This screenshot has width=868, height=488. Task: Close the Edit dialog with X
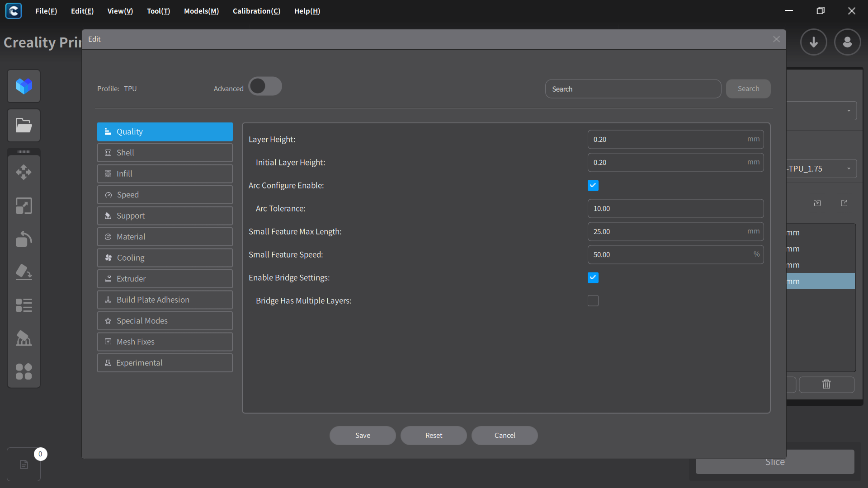(x=776, y=39)
